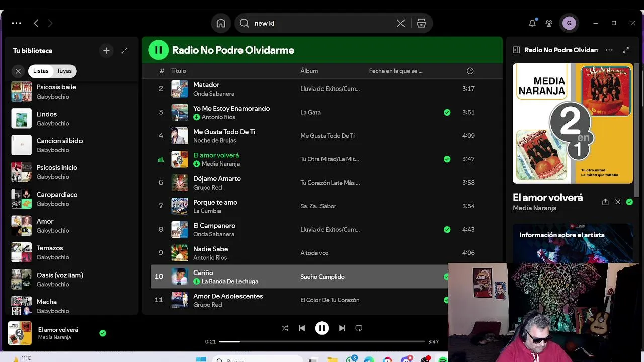Screen dimensions: 644x362
Task: Open artist Noche de Brujas
Action: [x=214, y=140]
